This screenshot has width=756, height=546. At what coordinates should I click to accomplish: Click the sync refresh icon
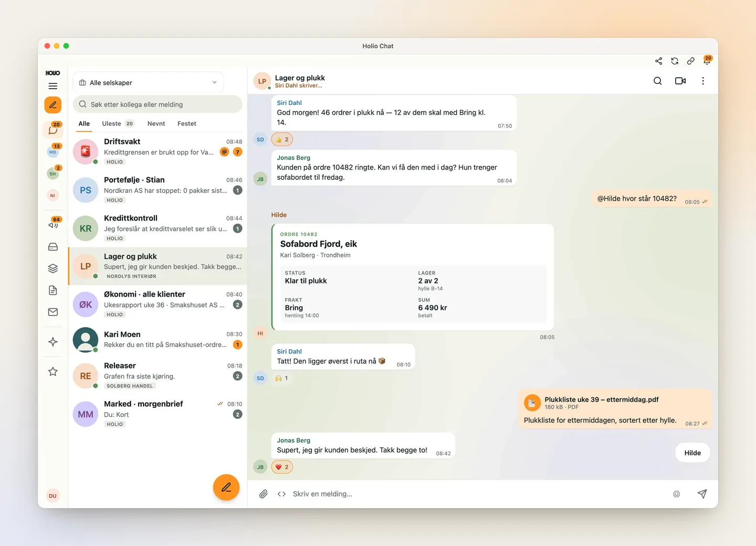point(675,61)
